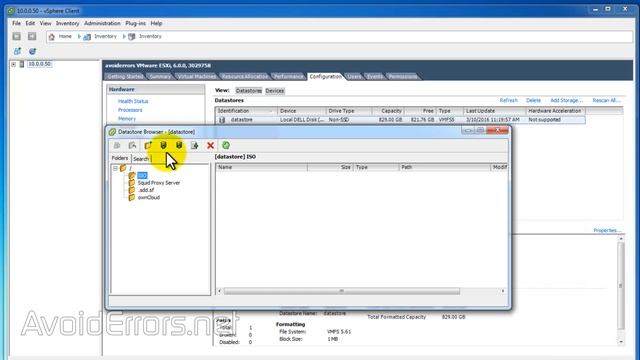Screen dimensions: 640x360
Task: Select the .sdd.sf folder
Action: click(x=146, y=190)
